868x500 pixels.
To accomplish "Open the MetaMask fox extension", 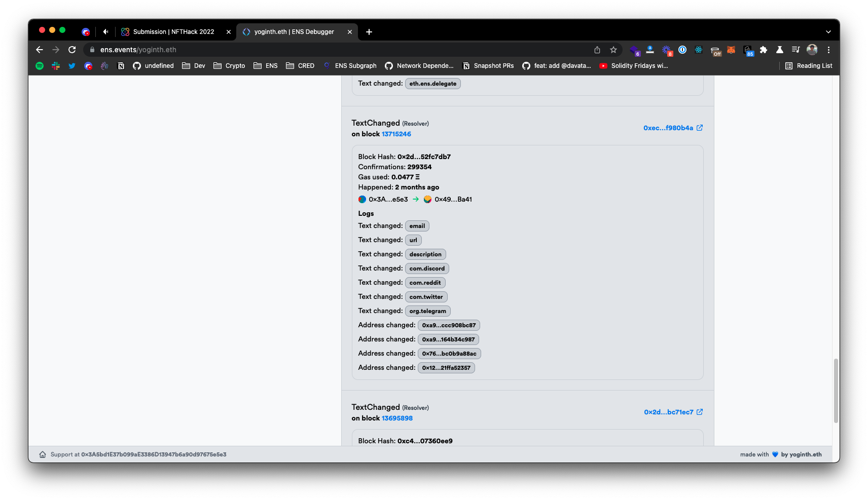I will point(731,50).
